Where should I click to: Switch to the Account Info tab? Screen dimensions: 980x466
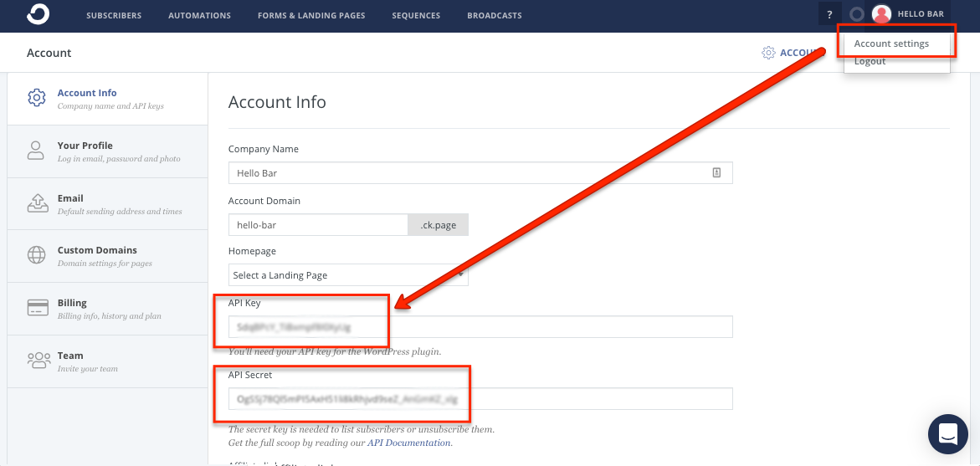(107, 99)
